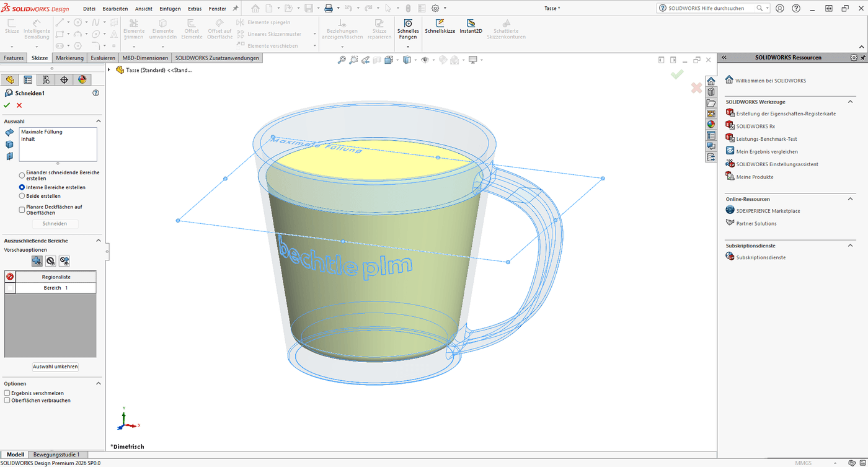This screenshot has height=467, width=868.
Task: Collapse the Auswahl section
Action: (98, 121)
